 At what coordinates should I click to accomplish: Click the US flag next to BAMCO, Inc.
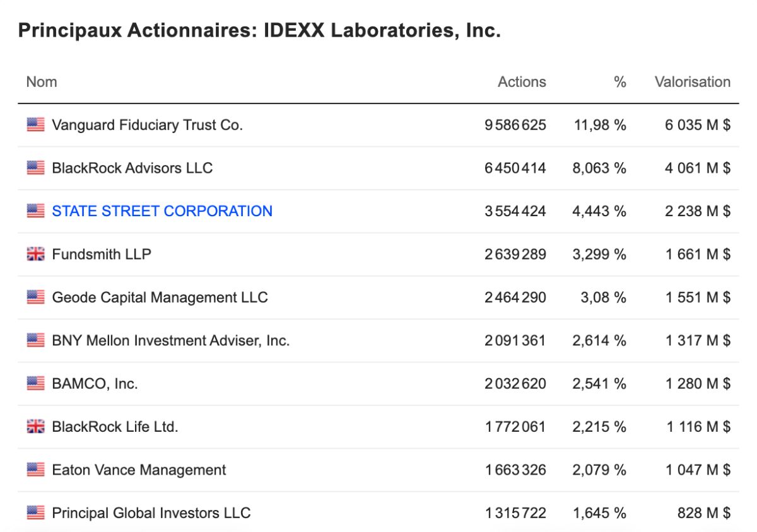35,383
